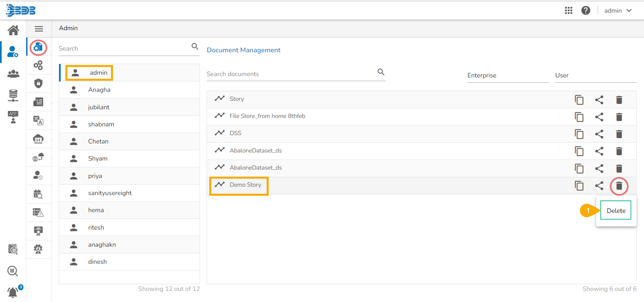Click the Document Management icon in sidebar
The image size is (644, 302).
38,47
